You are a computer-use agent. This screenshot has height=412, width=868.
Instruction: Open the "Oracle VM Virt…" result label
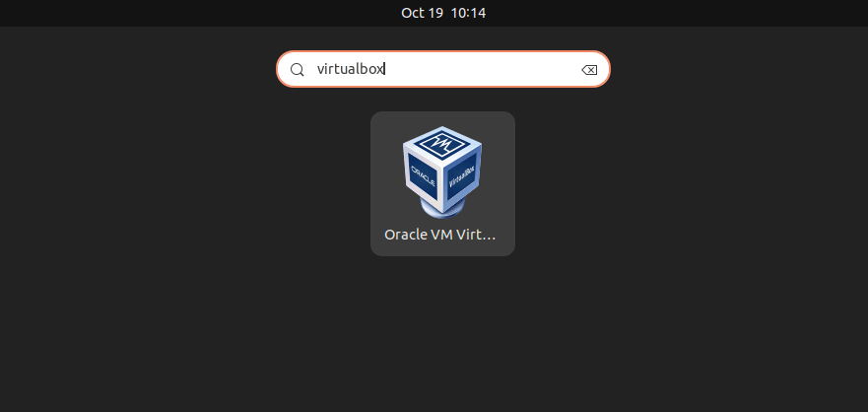(440, 235)
